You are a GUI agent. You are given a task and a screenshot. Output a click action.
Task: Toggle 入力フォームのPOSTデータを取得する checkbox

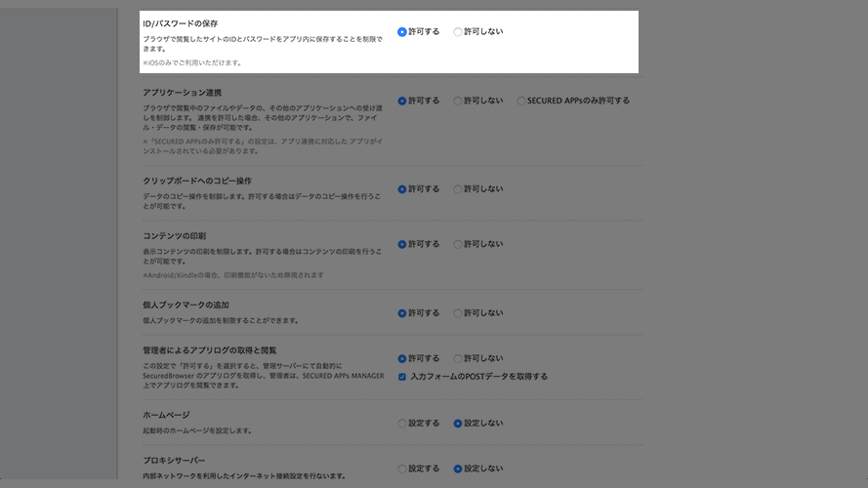pos(402,377)
